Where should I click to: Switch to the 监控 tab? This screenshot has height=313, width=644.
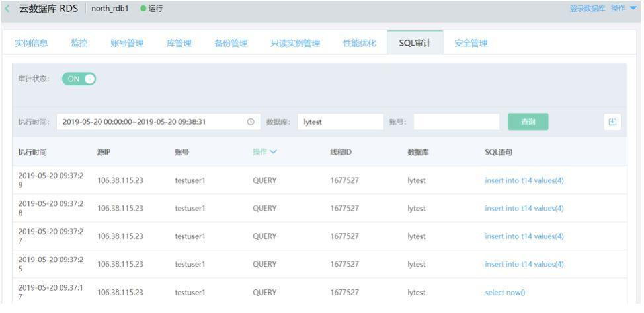click(79, 43)
